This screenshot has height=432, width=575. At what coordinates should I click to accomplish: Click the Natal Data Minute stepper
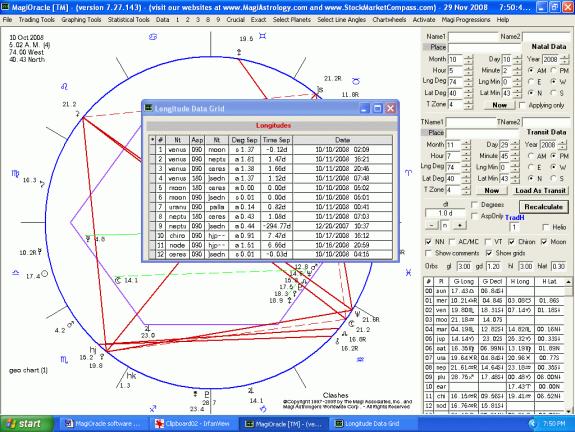tap(517, 70)
